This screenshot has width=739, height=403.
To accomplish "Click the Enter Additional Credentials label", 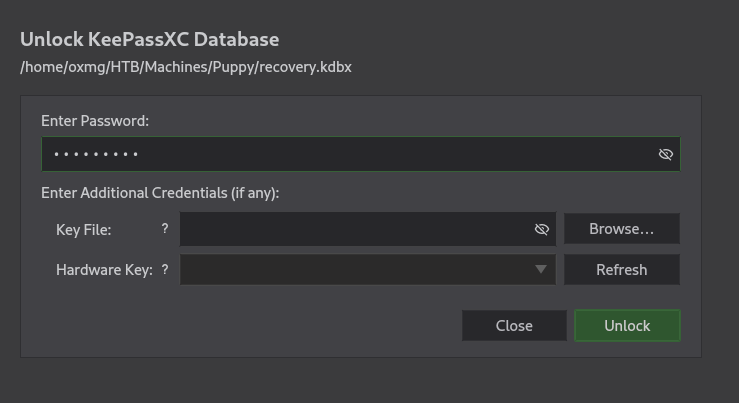I will pyautogui.click(x=160, y=192).
